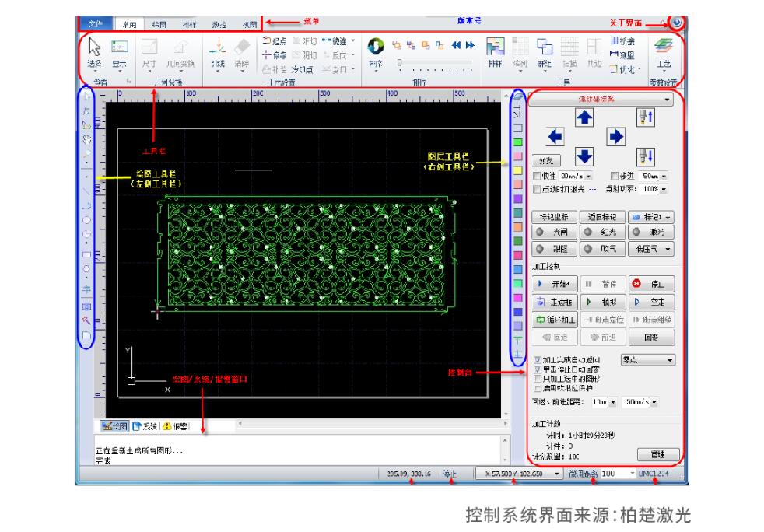Enable the 快速 (fast) checkbox
764x532 pixels.
pos(537,176)
